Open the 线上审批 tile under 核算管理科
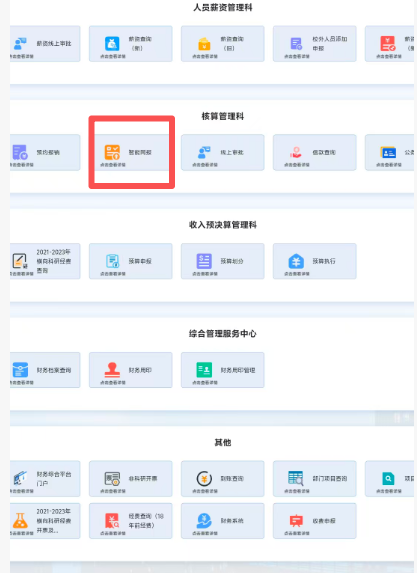 (x=223, y=152)
